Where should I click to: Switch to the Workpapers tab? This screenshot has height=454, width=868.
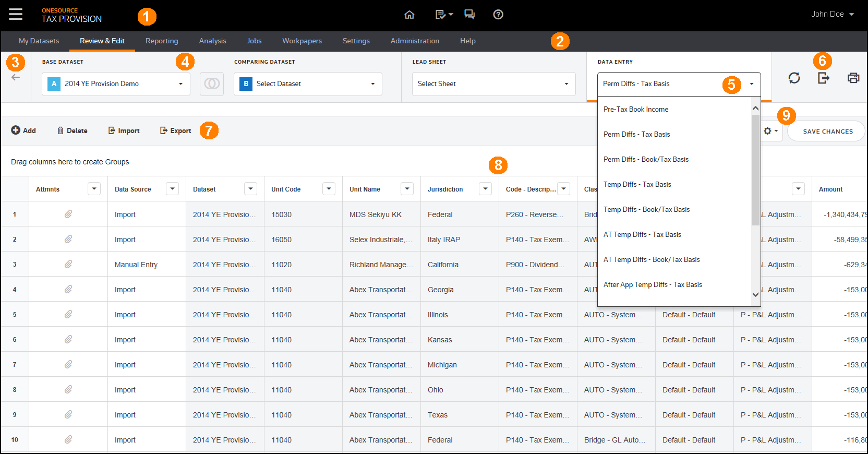[302, 41]
